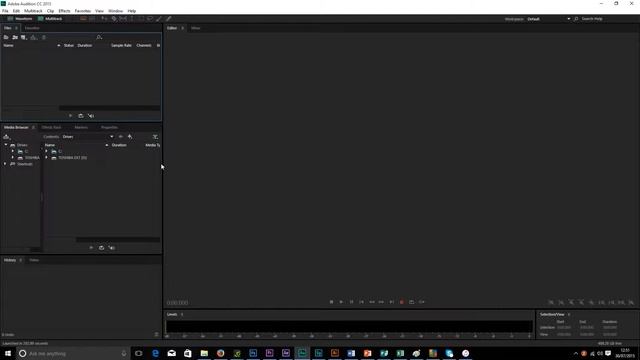The height and width of the screenshot is (360, 640).
Task: Click the trash icon in Files panel toolbar
Action: (x=44, y=37)
